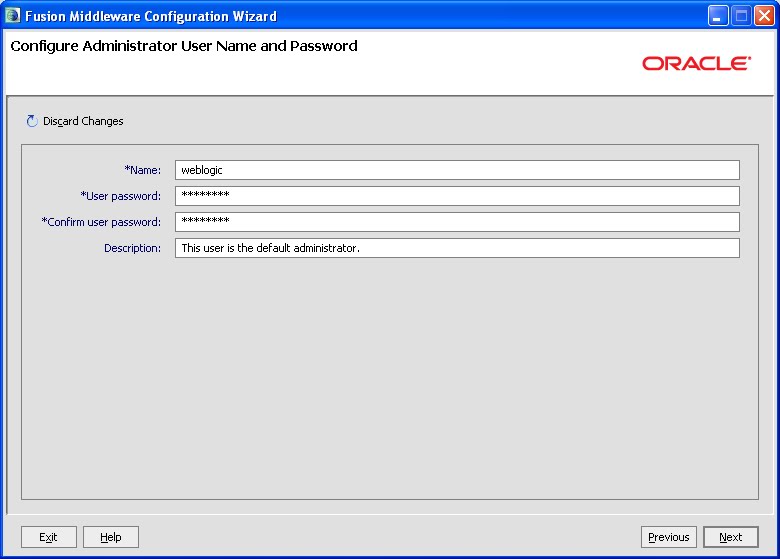This screenshot has width=780, height=559.
Task: Go back with the Previous button
Action: 669,537
